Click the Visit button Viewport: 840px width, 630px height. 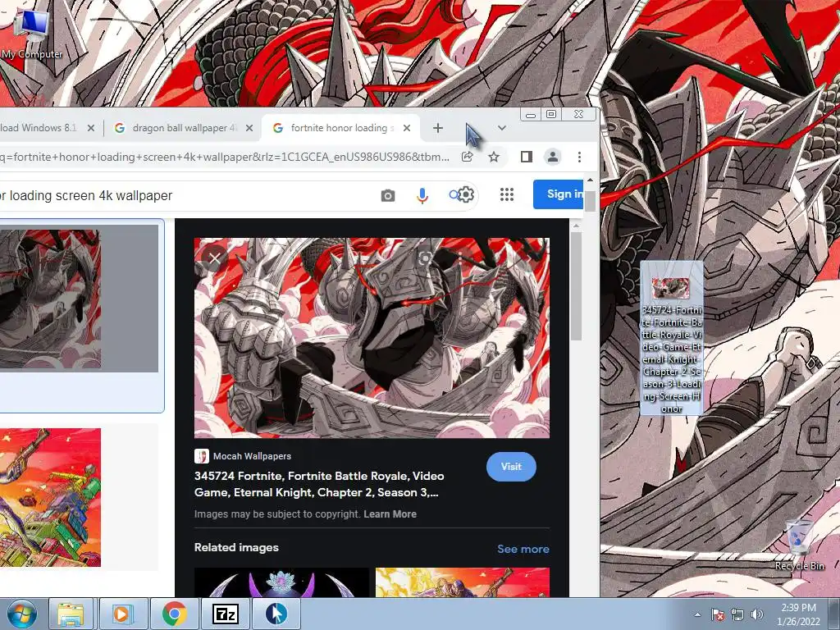[x=511, y=467]
